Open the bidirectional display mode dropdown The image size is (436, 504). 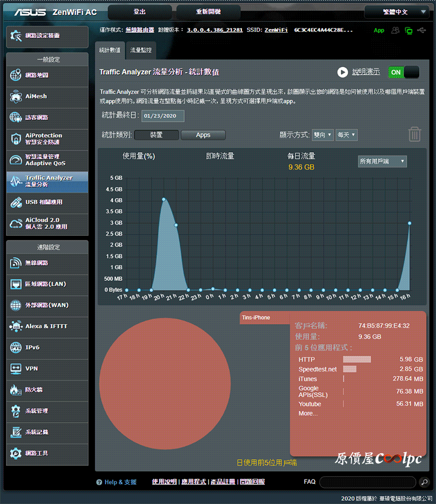323,135
